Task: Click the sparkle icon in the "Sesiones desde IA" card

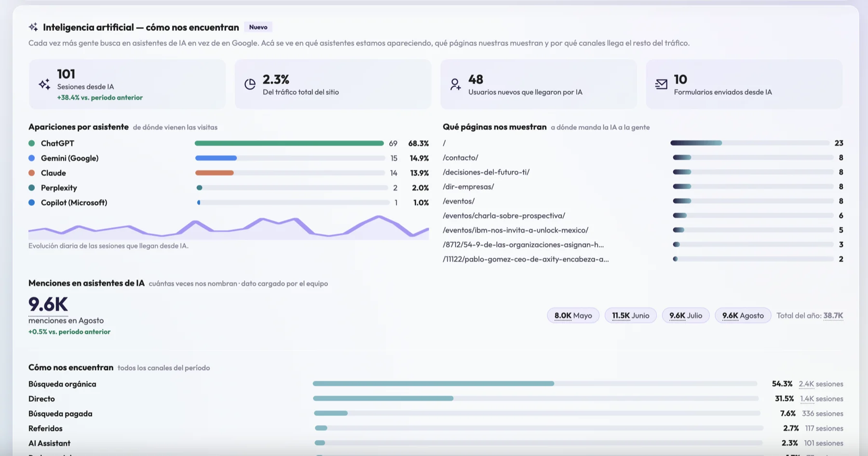Action: click(44, 84)
